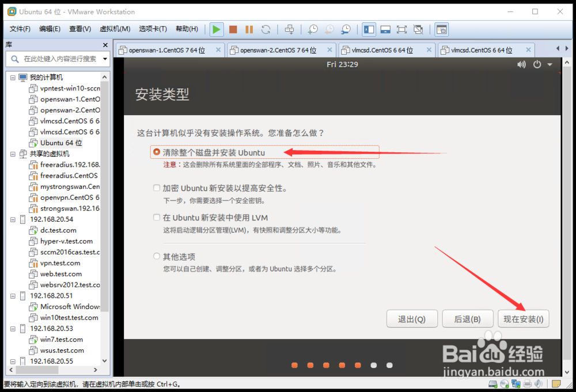This screenshot has height=392, width=576.
Task: Collapse the 我的计算机 tree node
Action: pyautogui.click(x=13, y=78)
